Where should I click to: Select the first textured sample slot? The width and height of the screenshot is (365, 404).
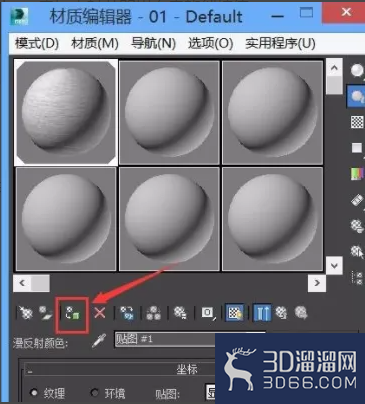coord(66,113)
